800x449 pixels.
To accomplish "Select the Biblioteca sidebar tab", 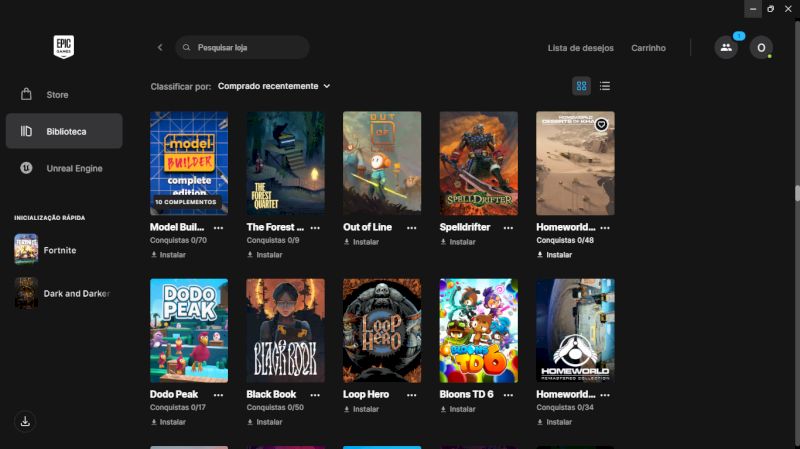I will tap(64, 131).
